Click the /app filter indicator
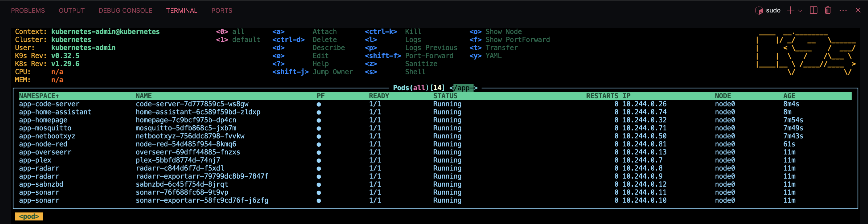 point(463,88)
